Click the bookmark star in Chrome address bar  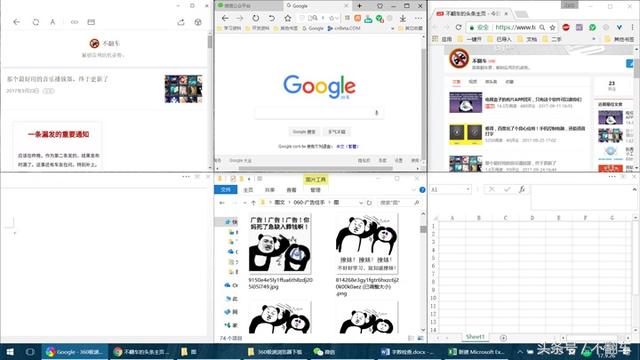(x=552, y=27)
